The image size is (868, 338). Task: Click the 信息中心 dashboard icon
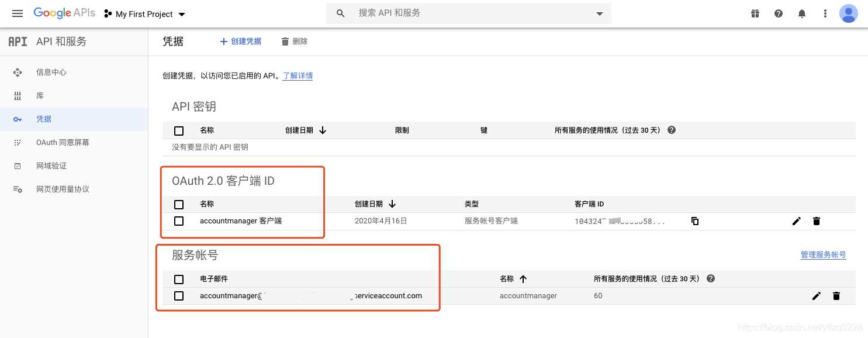(x=18, y=73)
